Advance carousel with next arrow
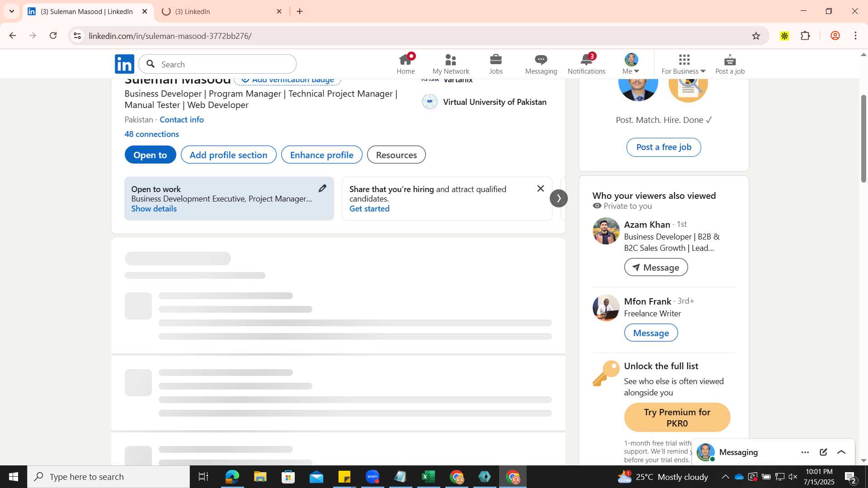 [558, 198]
